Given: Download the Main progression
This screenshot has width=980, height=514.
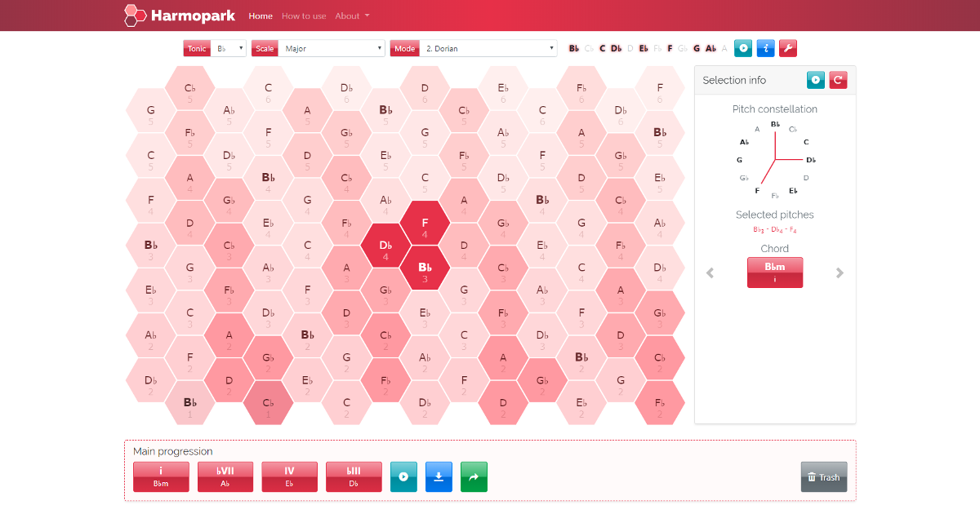Looking at the screenshot, I should pyautogui.click(x=439, y=477).
